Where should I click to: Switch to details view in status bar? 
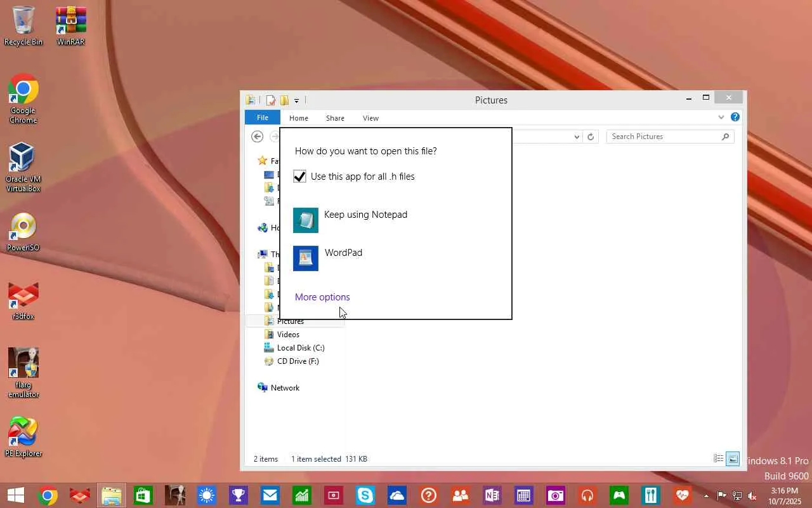[x=719, y=458]
